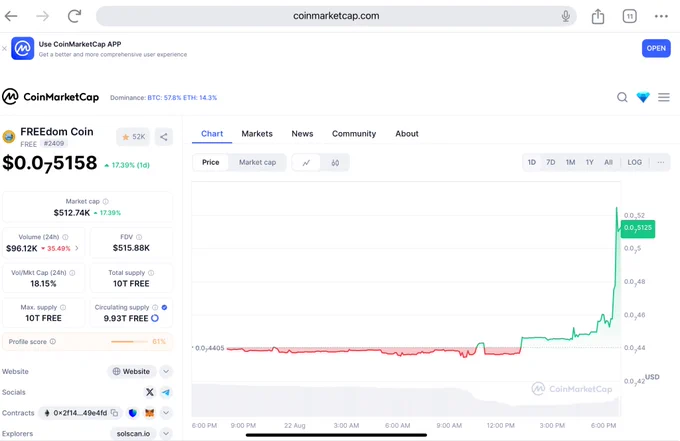Switch to the Markets tab
680x441 pixels.
point(257,134)
